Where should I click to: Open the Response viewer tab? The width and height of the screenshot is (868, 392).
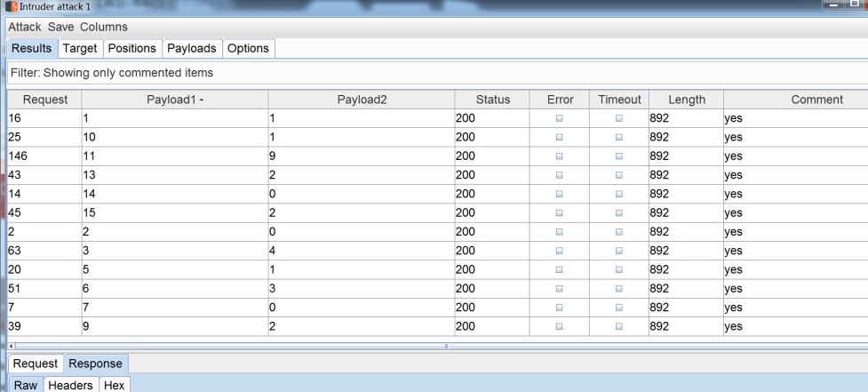tap(96, 364)
